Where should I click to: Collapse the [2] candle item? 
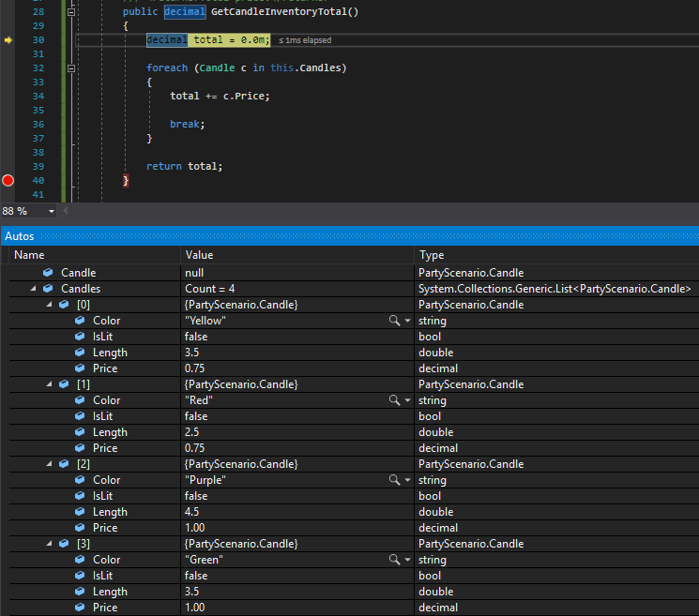50,464
